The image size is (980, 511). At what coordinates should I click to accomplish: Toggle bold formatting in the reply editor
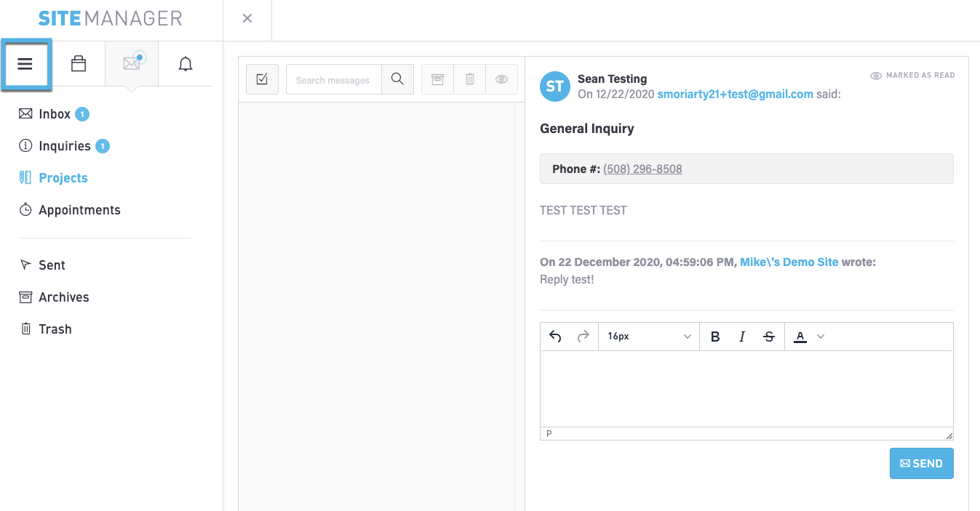pos(715,337)
